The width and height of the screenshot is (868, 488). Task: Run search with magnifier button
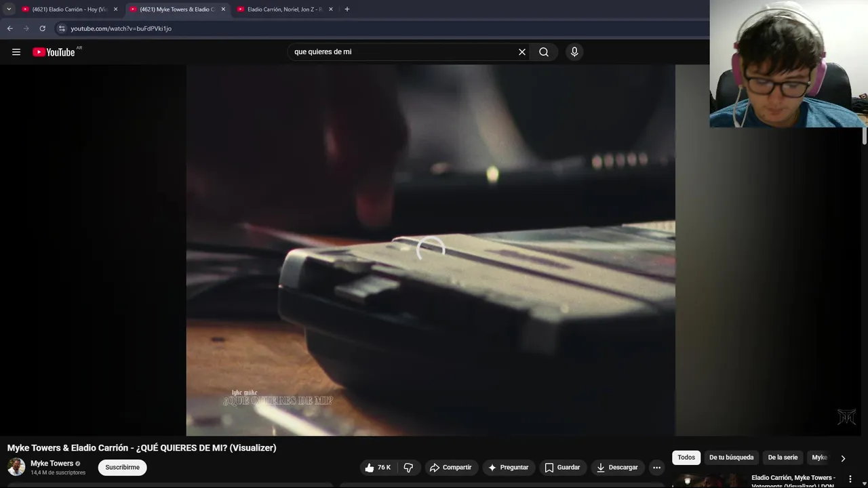tap(544, 52)
